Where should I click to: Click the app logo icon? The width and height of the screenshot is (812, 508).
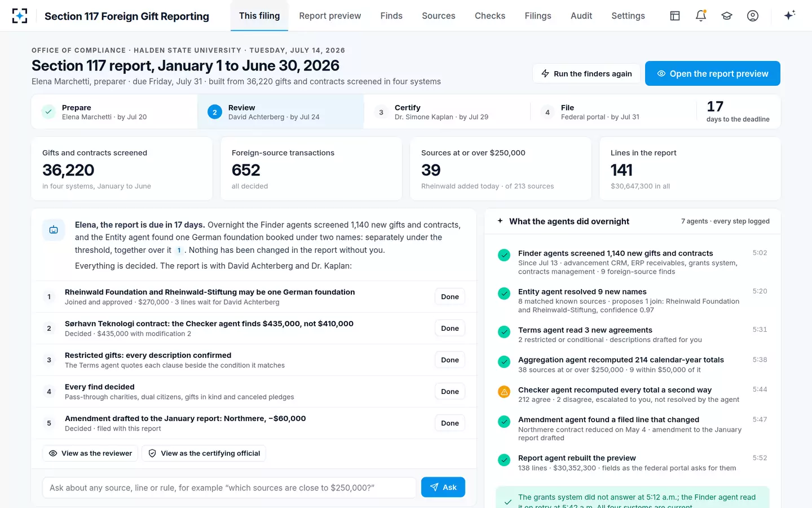20,16
